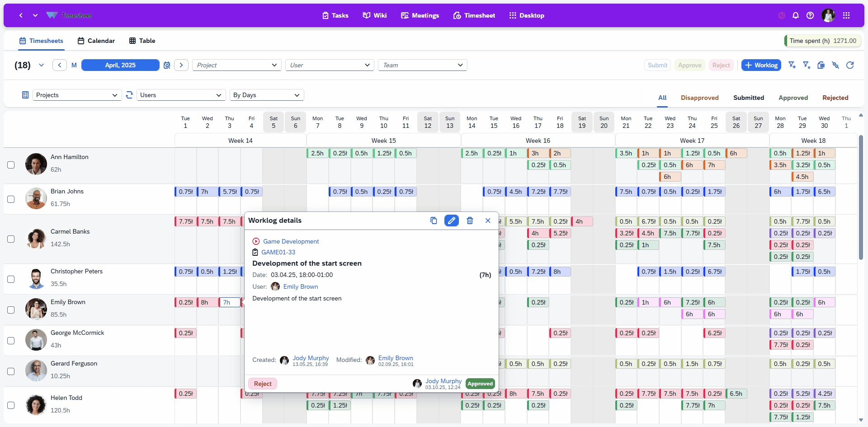The width and height of the screenshot is (868, 427).
Task: Open the apps grid icon in header
Action: [846, 15]
